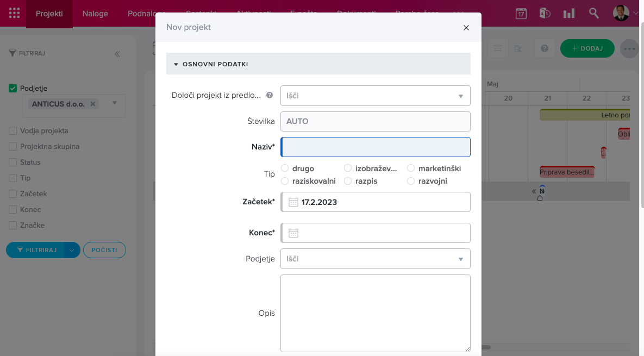Open the search magnifier icon

[x=594, y=14]
